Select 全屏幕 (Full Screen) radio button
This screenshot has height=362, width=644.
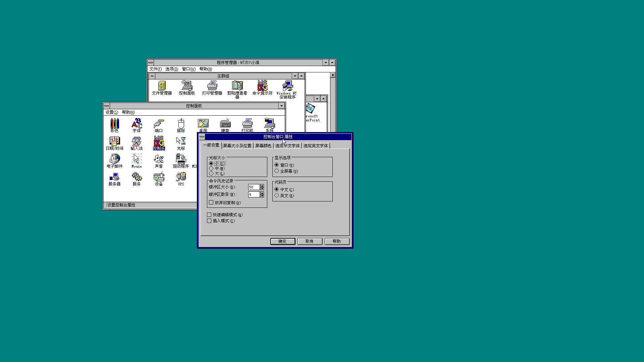[x=277, y=171]
